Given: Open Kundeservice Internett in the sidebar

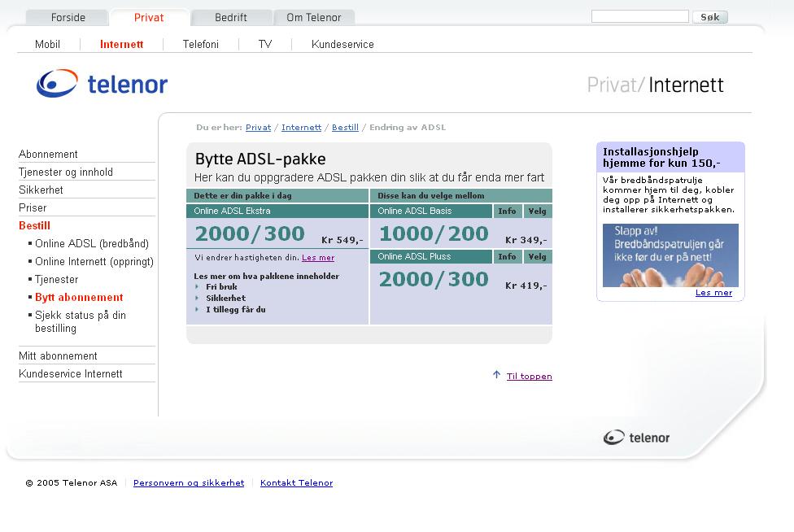Looking at the screenshot, I should (71, 373).
